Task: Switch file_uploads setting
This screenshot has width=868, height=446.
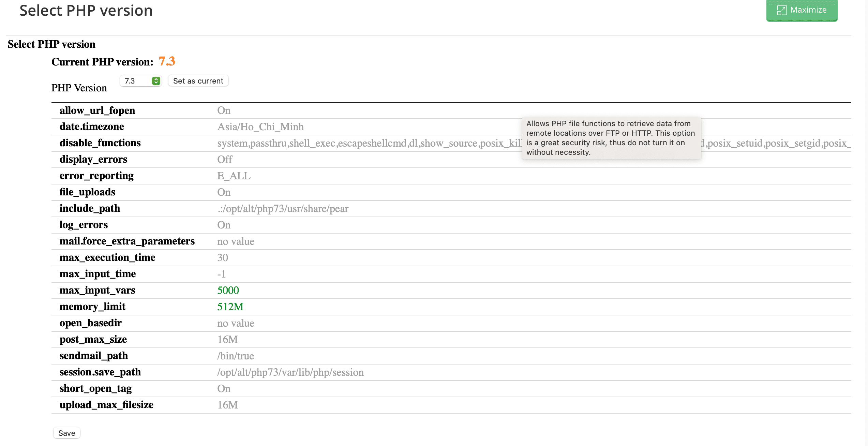Action: click(224, 192)
